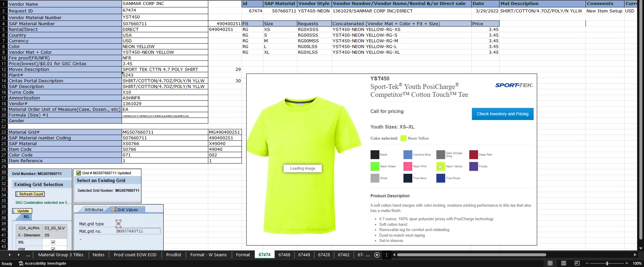Click the green Grid Updated status checkmark

tap(79, 173)
